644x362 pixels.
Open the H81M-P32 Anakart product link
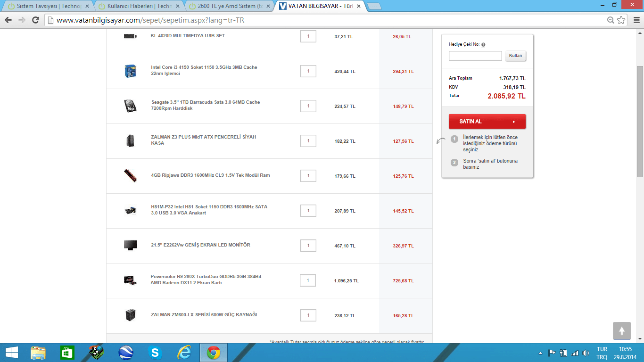tap(209, 210)
